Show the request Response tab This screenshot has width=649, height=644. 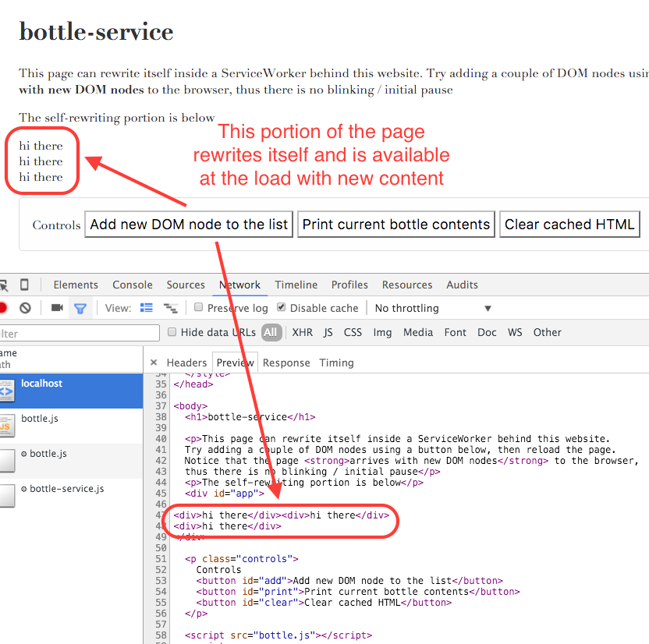click(286, 363)
